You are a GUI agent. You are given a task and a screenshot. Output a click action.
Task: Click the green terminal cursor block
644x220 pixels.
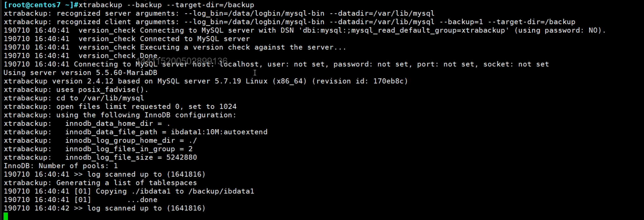tap(6, 216)
